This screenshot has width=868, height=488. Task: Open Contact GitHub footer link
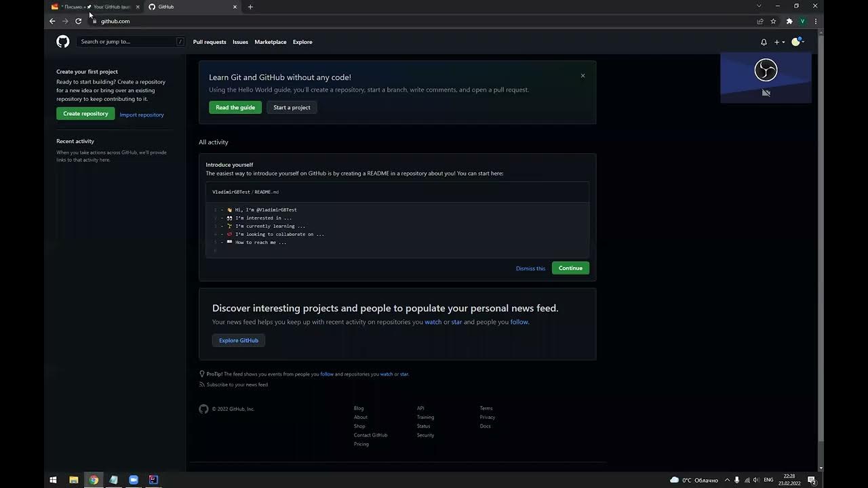pyautogui.click(x=370, y=435)
